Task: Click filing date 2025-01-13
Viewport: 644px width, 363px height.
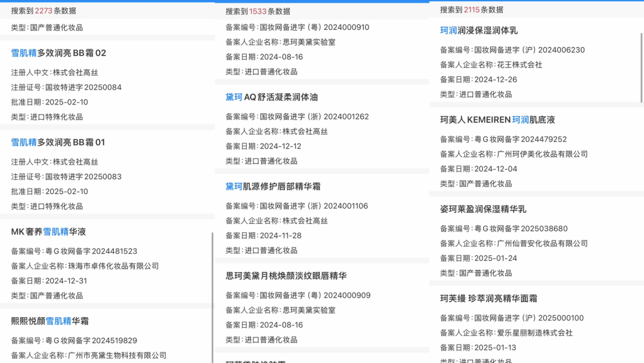Action: (495, 347)
